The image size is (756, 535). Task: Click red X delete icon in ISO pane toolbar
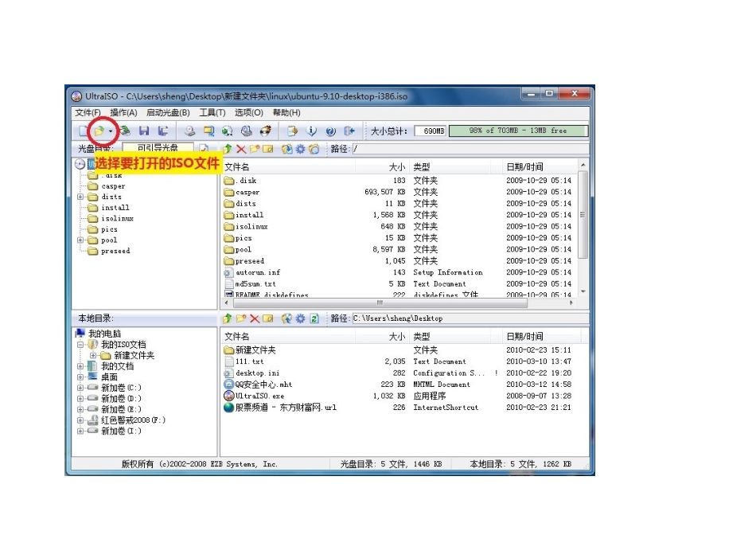click(241, 149)
